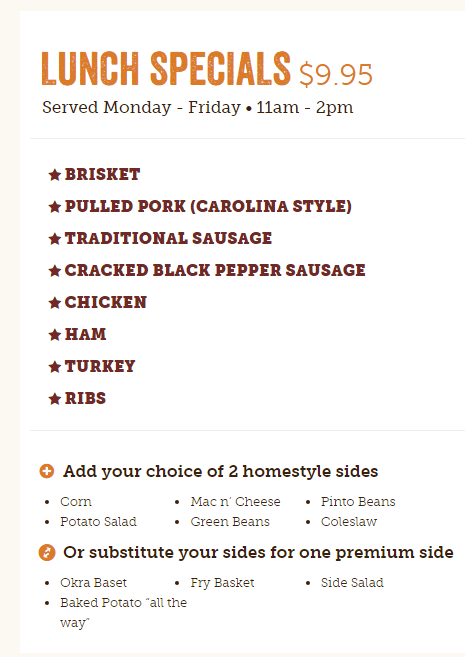Click the star icon beside Chicken

(x=55, y=302)
